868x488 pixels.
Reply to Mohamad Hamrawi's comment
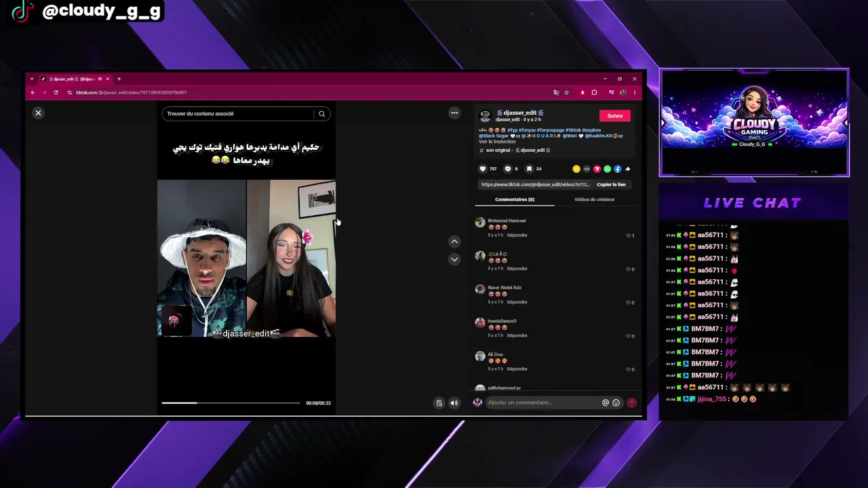[x=517, y=235]
